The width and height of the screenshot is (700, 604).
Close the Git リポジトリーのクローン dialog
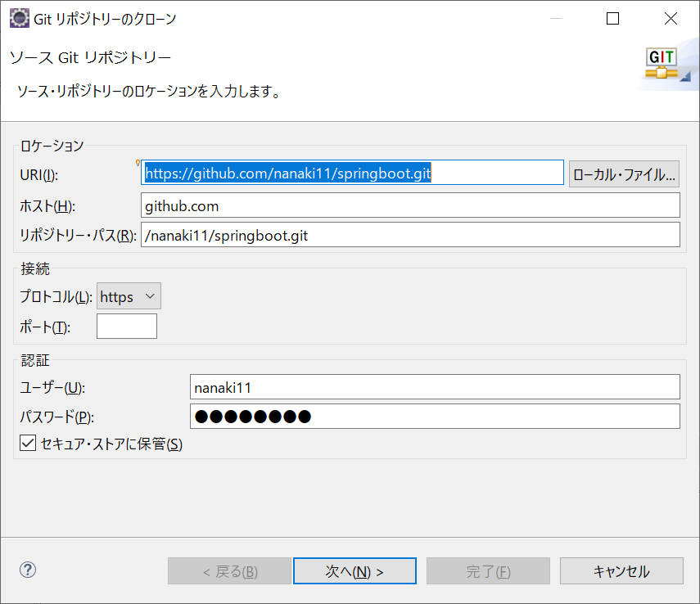pyautogui.click(x=671, y=18)
